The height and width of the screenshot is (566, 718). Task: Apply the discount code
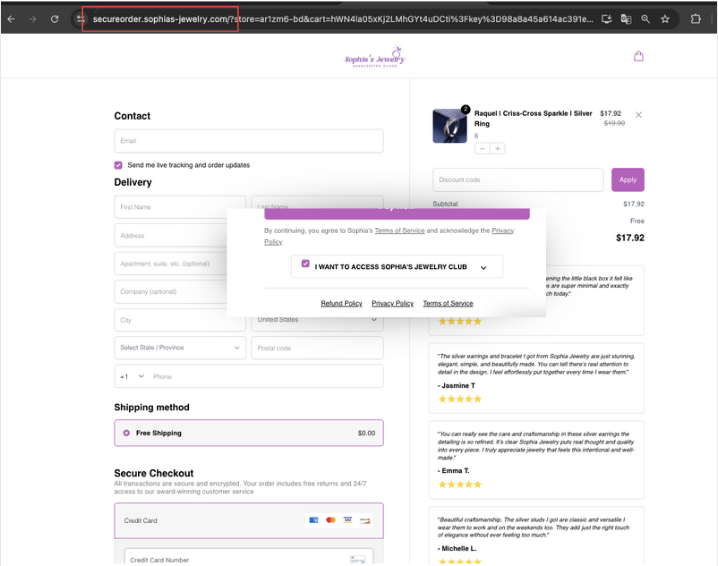coord(628,180)
